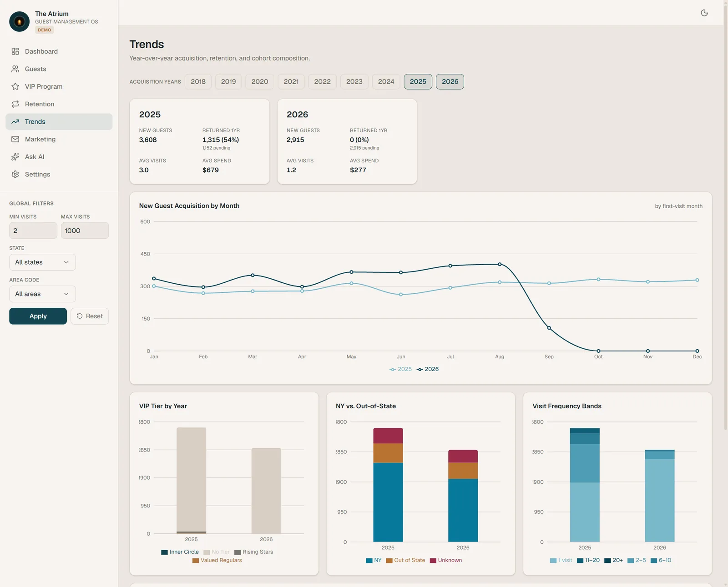This screenshot has width=728, height=587.
Task: Toggle acquisition year 2019
Action: (228, 82)
